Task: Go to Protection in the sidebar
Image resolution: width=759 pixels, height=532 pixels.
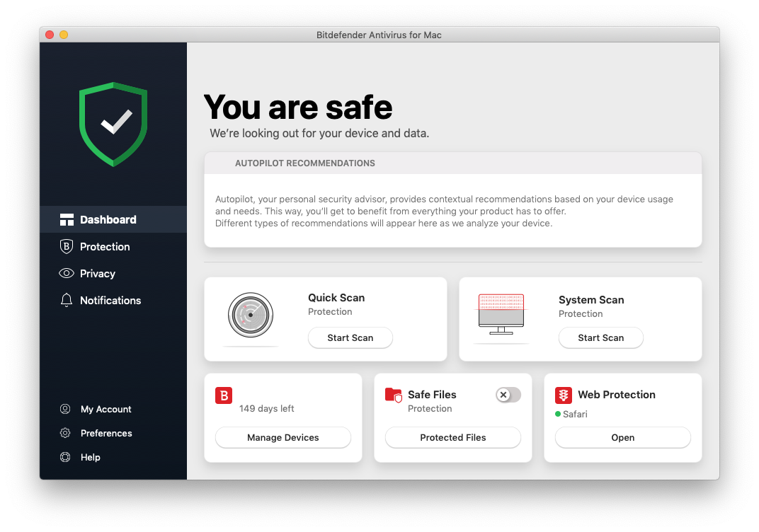Action: pyautogui.click(x=105, y=247)
